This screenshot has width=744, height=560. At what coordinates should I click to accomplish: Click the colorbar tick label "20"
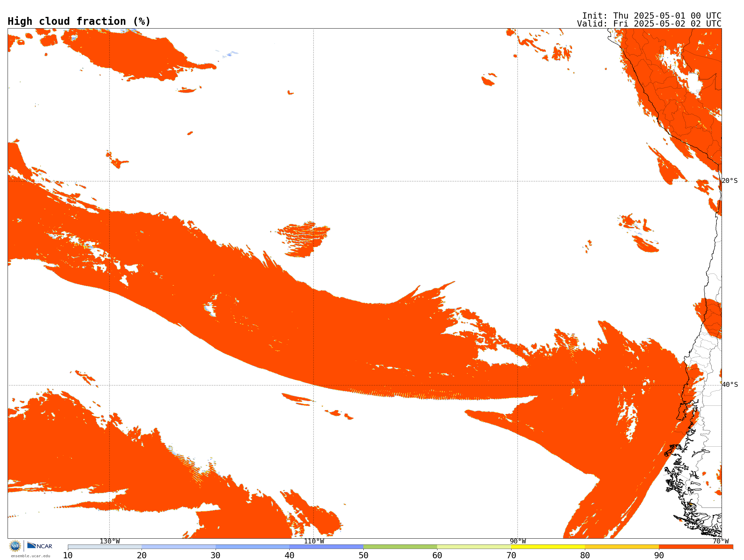click(x=142, y=556)
